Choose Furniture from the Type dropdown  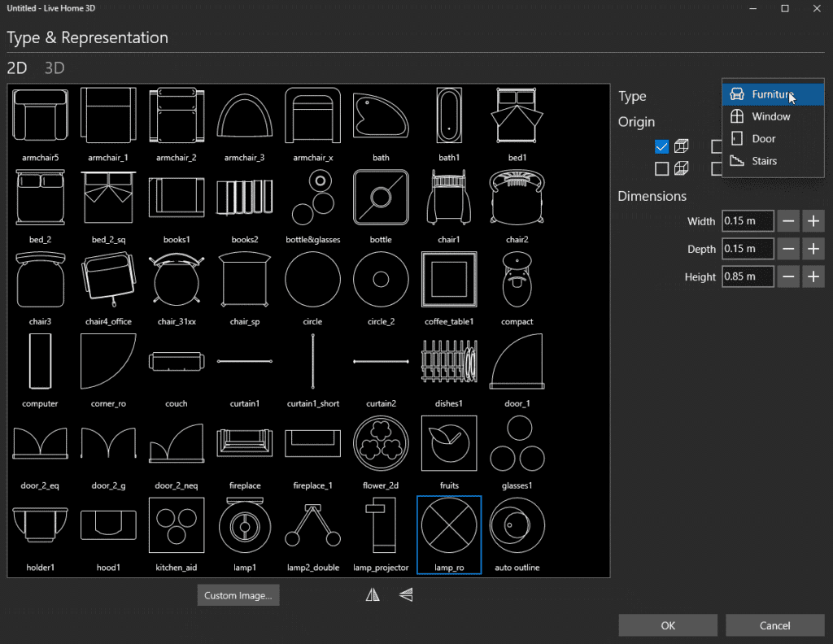pos(773,94)
